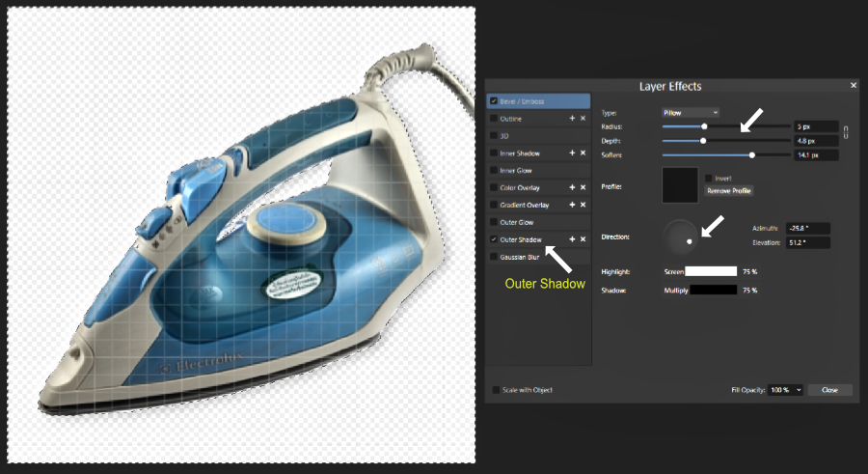The height and width of the screenshot is (474, 868).
Task: Click the plus icon beside Outline
Action: pyautogui.click(x=572, y=119)
